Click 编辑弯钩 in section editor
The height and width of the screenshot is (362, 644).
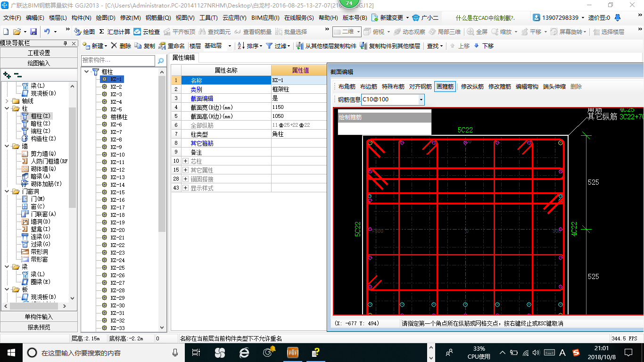pos(527,87)
